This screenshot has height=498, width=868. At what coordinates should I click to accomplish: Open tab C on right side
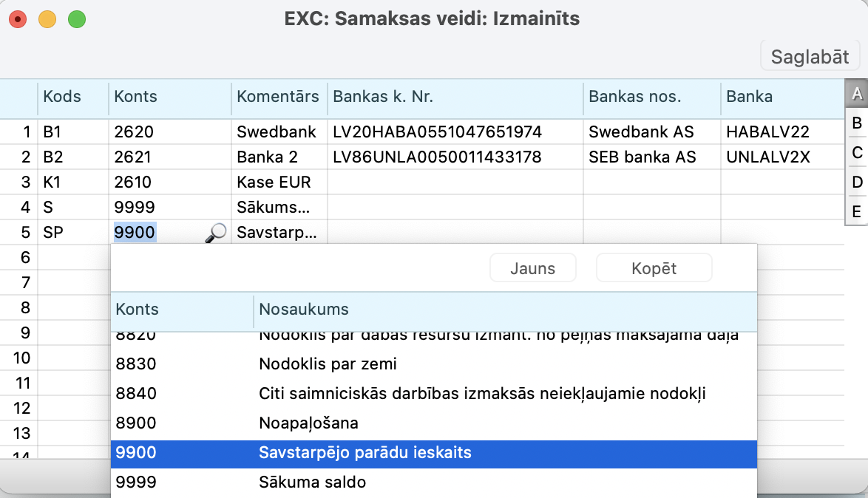tap(857, 153)
